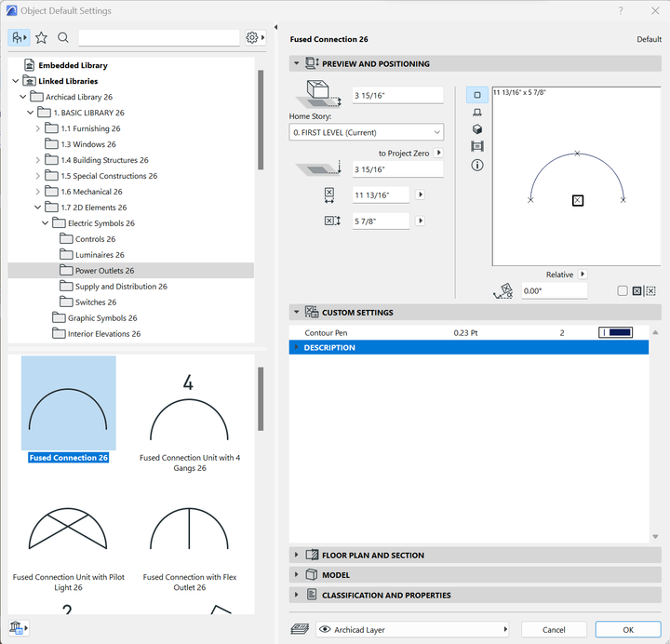Open library manager icon at bottom left
Image resolution: width=670 pixels, height=644 pixels.
click(x=19, y=628)
